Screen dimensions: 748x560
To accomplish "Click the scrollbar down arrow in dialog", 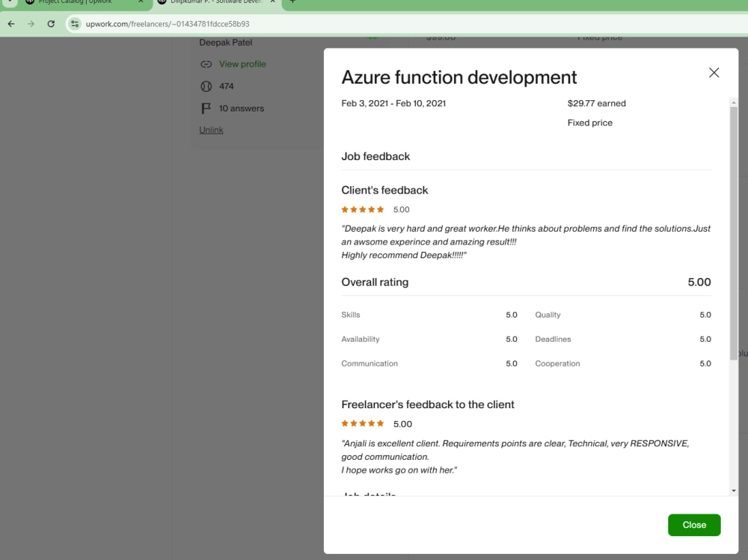I will (734, 490).
